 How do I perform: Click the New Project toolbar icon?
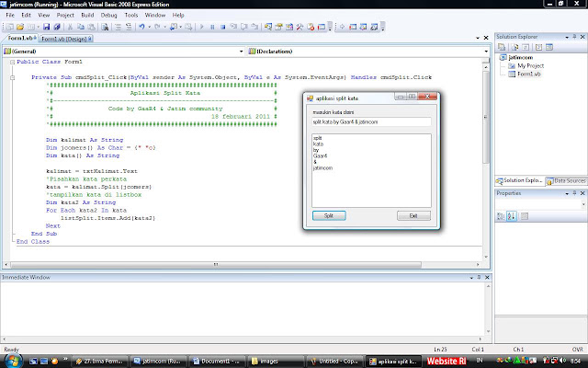tap(10, 27)
